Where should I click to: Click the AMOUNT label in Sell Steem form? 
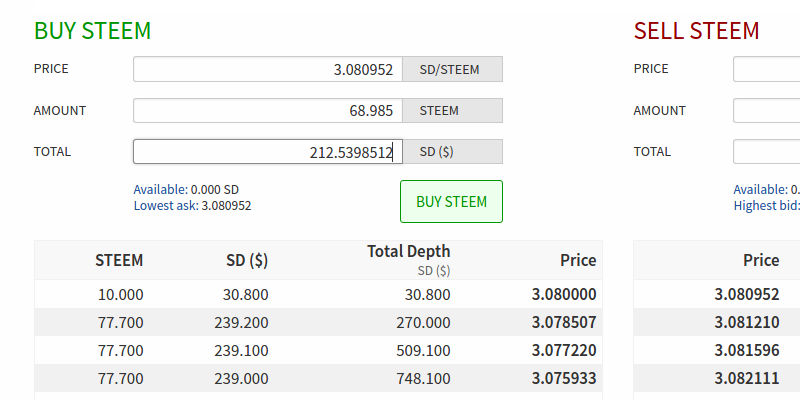pos(660,110)
